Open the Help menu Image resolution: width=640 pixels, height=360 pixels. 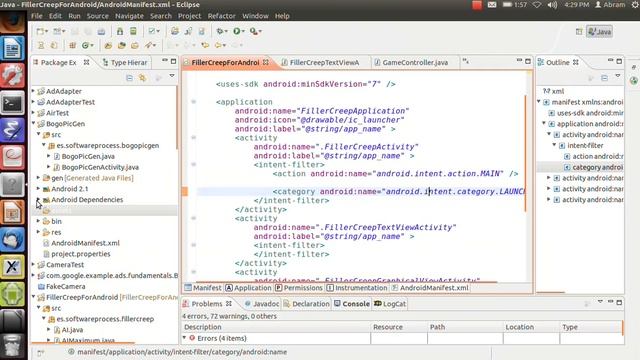pyautogui.click(x=282, y=16)
